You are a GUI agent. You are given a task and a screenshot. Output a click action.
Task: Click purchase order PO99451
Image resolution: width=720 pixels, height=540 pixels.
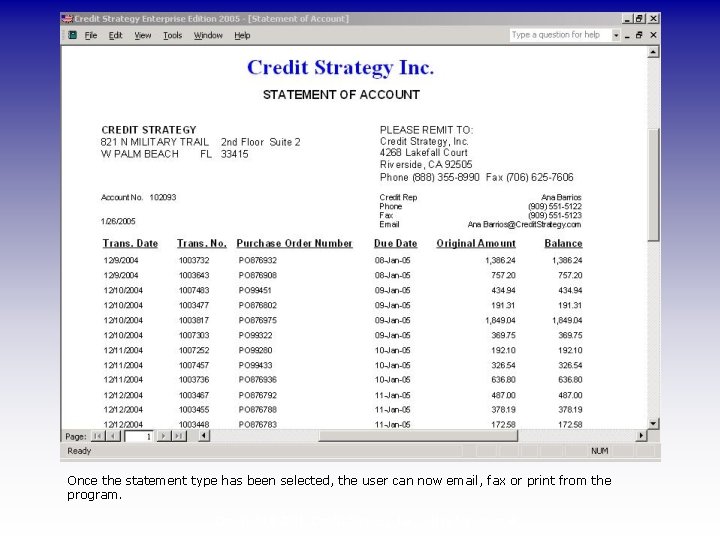click(x=255, y=291)
